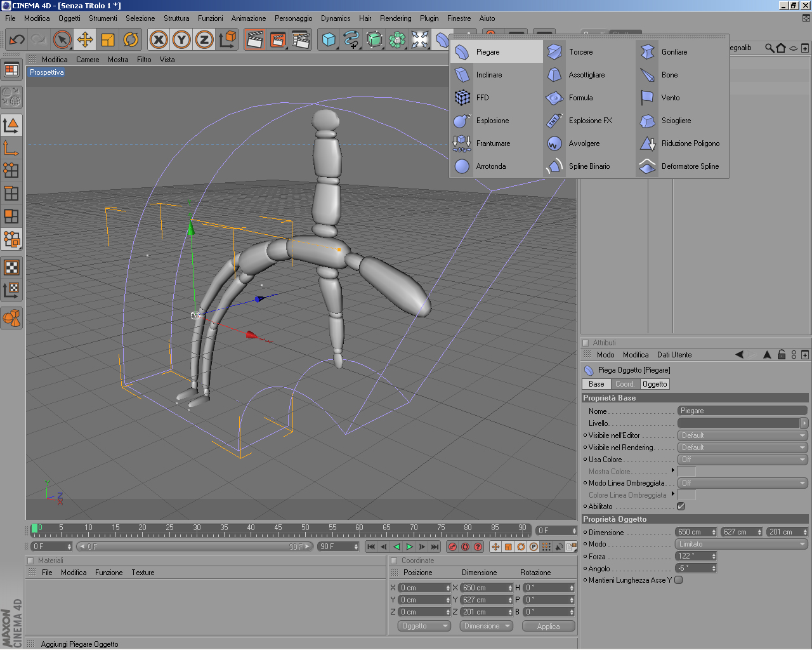Select the Piegare deformer icon
The image size is (812, 650).
coord(462,52)
